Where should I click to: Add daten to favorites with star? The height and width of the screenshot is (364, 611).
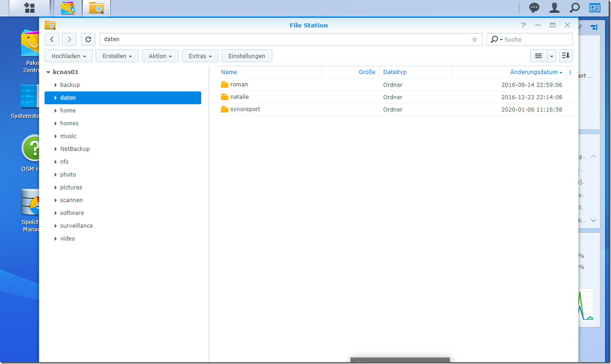475,39
